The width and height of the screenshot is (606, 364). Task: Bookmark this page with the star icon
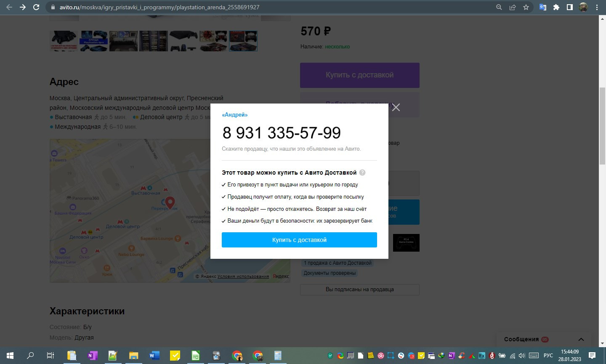click(526, 7)
